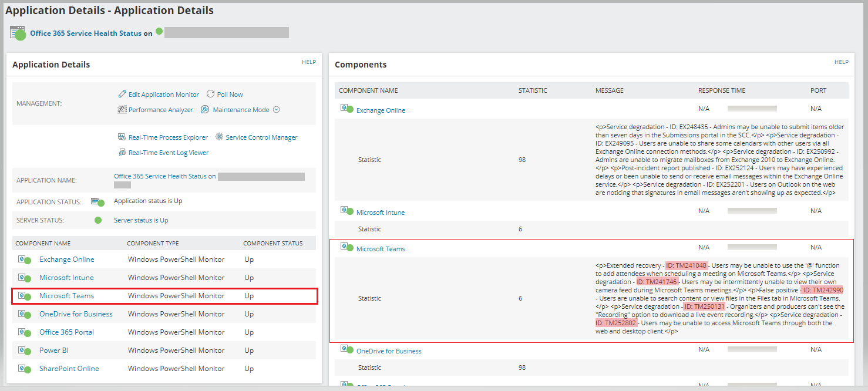Open Microsoft Intune in the Components panel

(x=381, y=213)
